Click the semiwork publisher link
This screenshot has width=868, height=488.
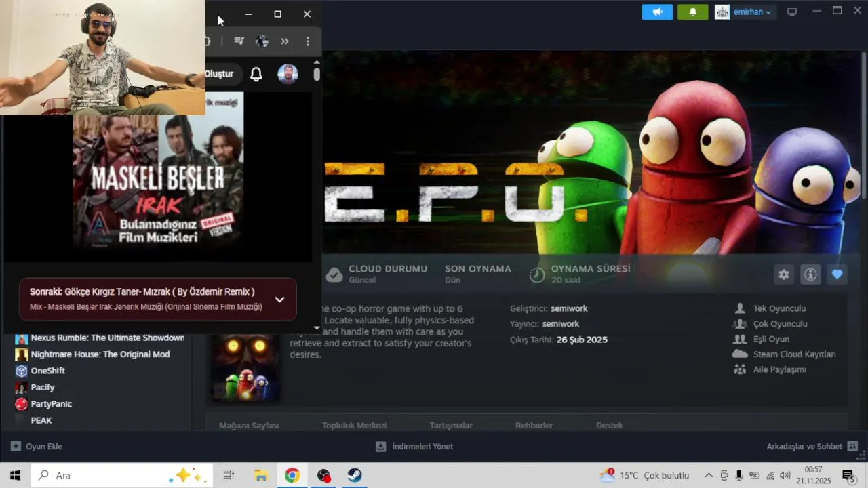coord(561,324)
